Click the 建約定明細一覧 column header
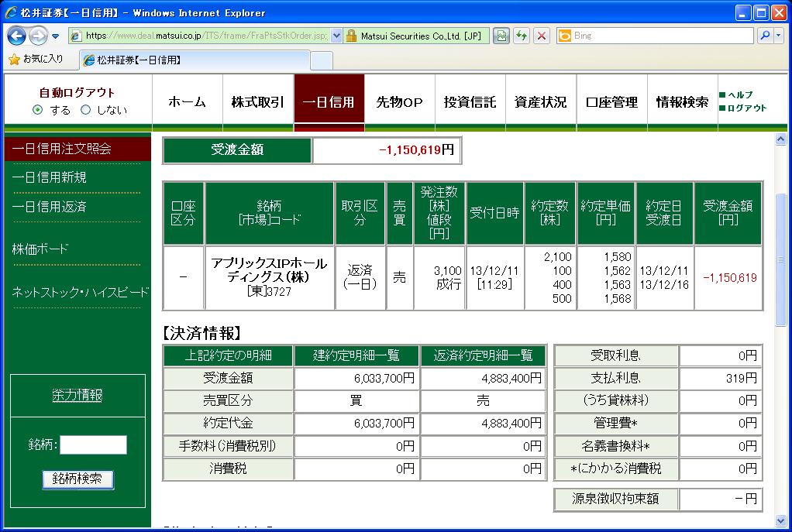 (356, 355)
